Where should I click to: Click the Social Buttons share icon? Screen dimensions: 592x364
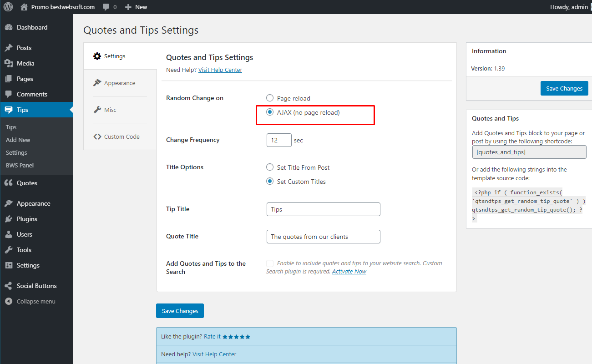pos(8,286)
